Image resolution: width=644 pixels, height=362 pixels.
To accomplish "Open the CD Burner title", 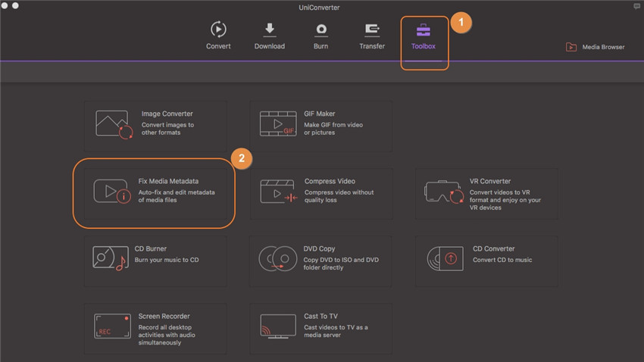I will pyautogui.click(x=151, y=248).
